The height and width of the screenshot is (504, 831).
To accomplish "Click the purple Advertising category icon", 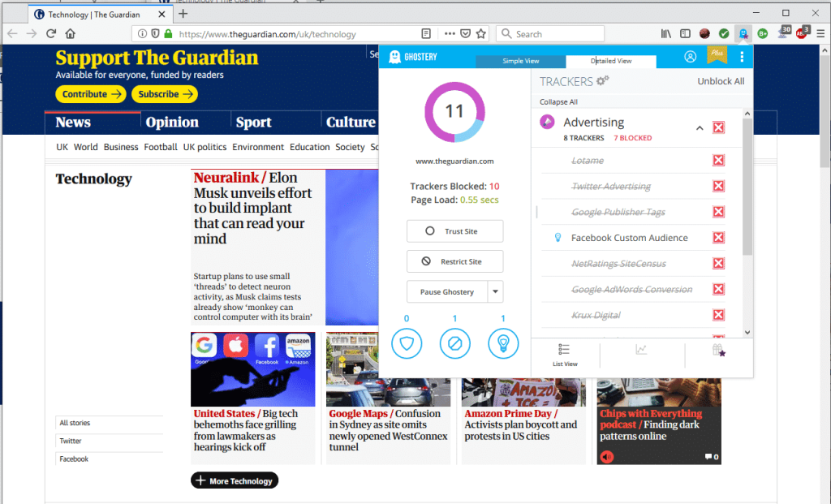I will (x=547, y=122).
